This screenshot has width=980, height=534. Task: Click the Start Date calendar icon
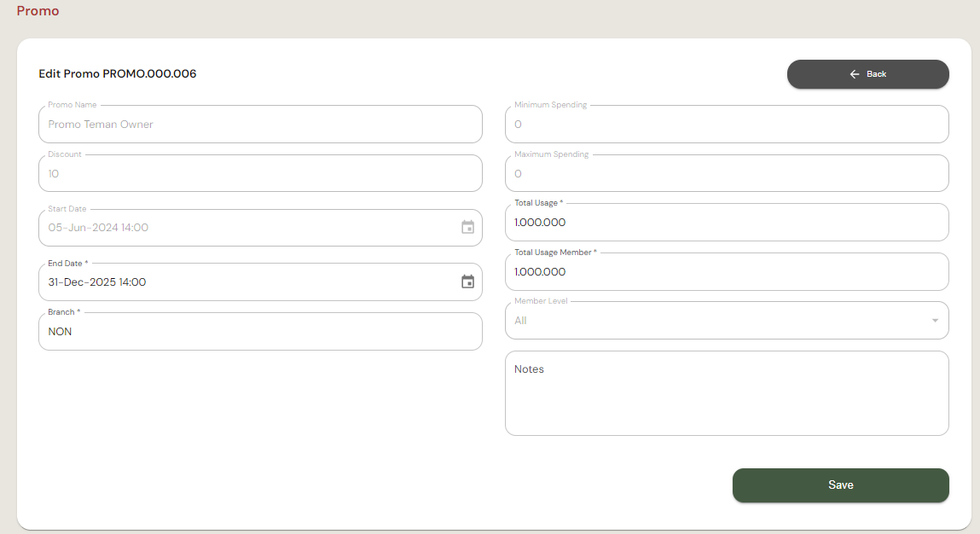467,228
